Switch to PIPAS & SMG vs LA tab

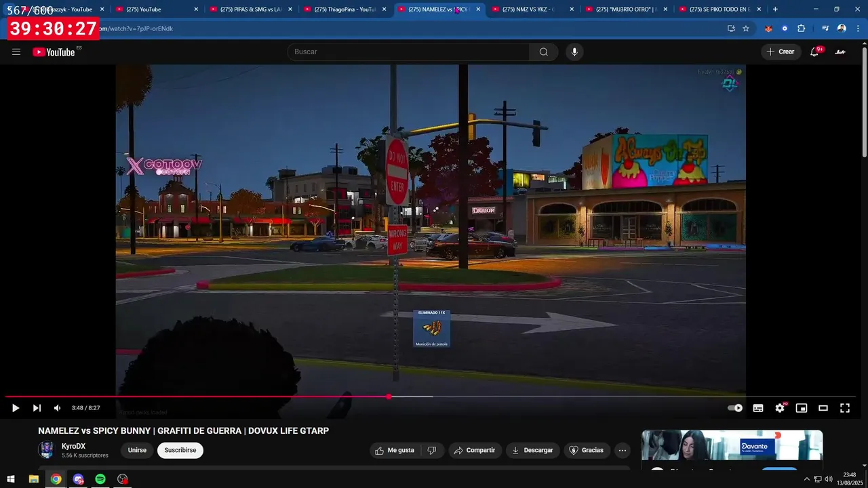pyautogui.click(x=250, y=9)
